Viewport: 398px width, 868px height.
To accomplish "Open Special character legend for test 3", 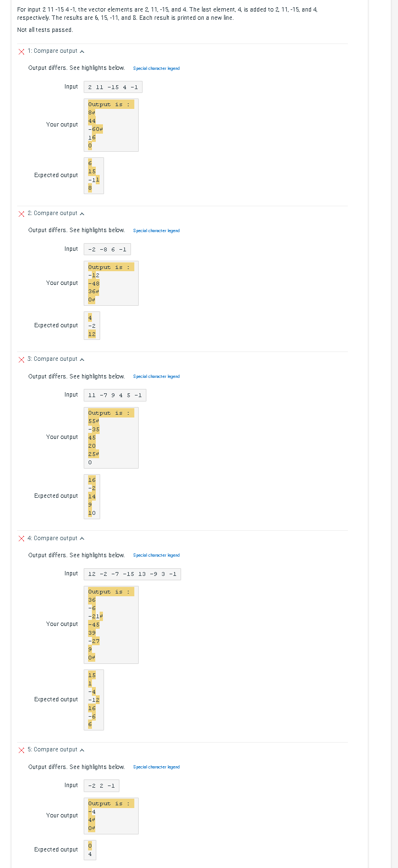I will pyautogui.click(x=156, y=376).
